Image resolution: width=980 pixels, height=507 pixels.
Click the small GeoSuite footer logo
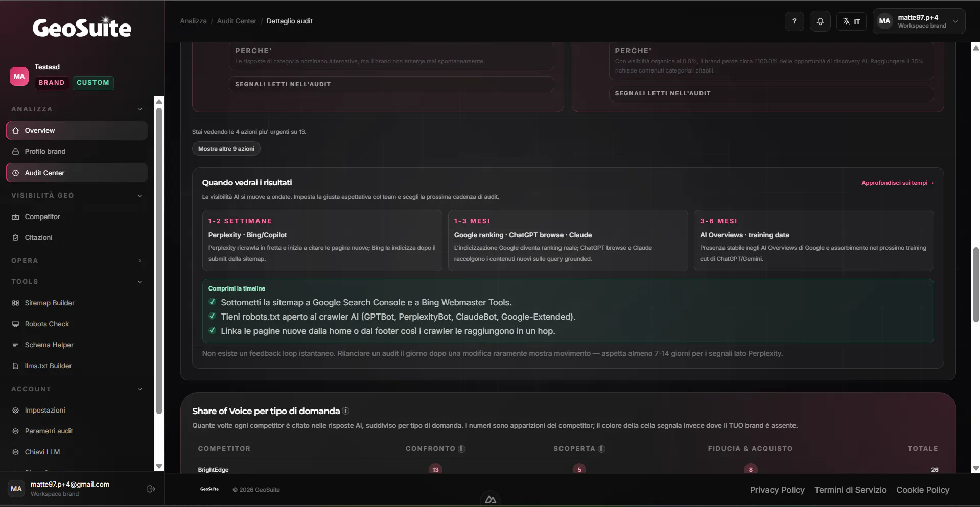click(209, 489)
